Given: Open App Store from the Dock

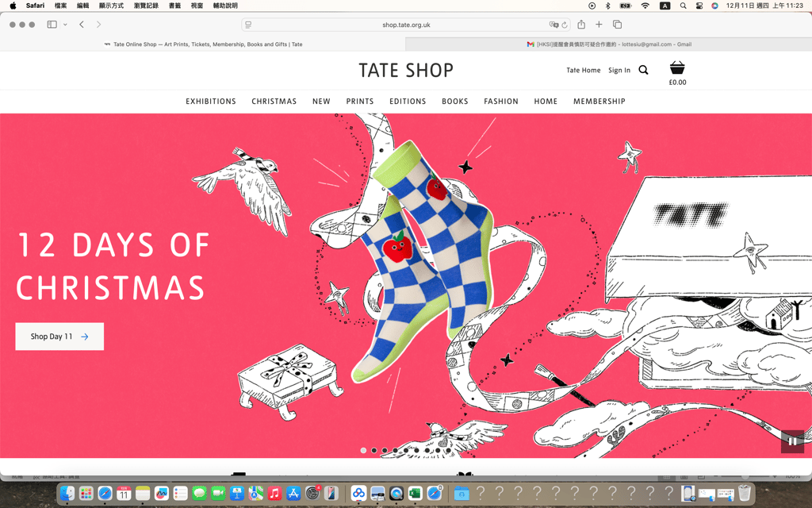Looking at the screenshot, I should click(293, 493).
